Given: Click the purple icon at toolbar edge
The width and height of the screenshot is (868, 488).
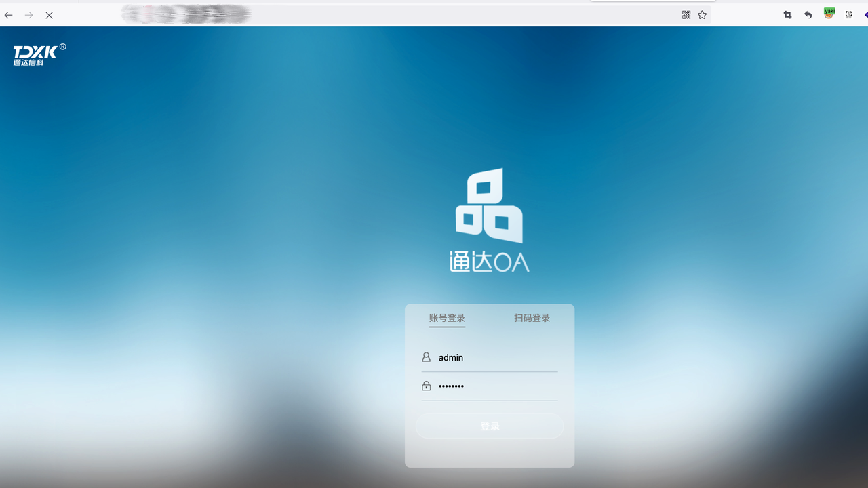Looking at the screenshot, I should [x=865, y=14].
